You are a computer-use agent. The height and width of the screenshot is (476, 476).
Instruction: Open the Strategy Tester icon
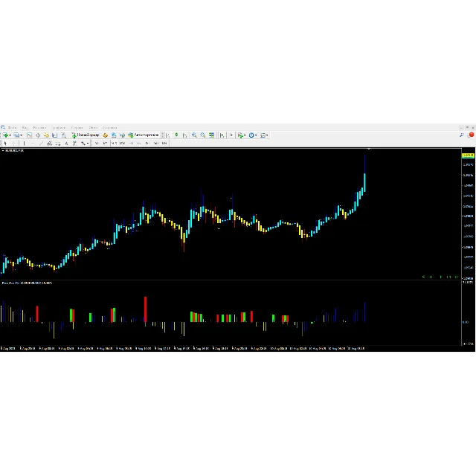click(x=63, y=135)
